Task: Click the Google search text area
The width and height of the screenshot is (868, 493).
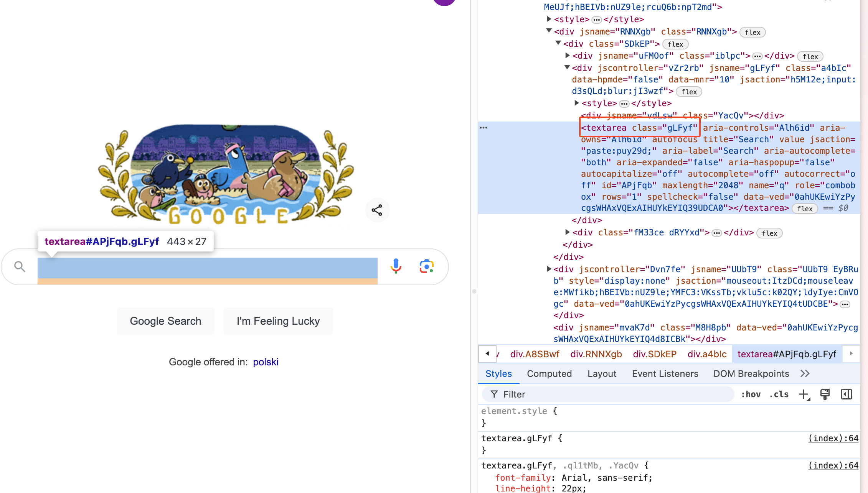Action: click(x=207, y=268)
